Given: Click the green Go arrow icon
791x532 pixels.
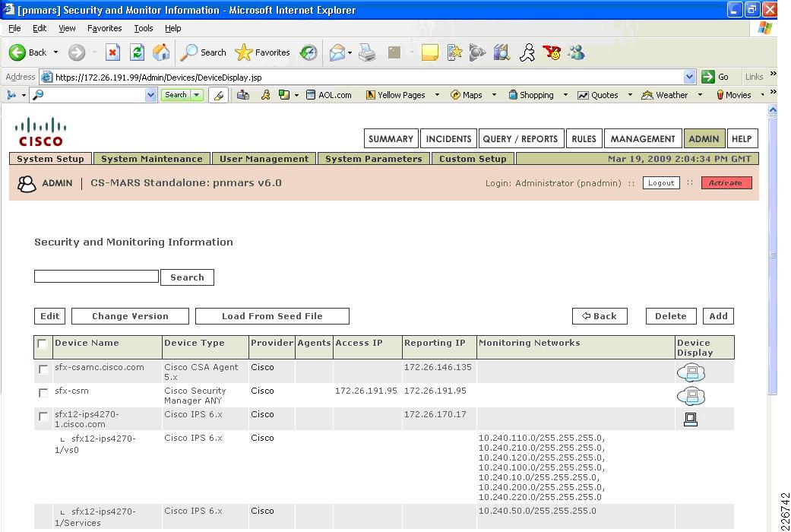Looking at the screenshot, I should tap(707, 77).
